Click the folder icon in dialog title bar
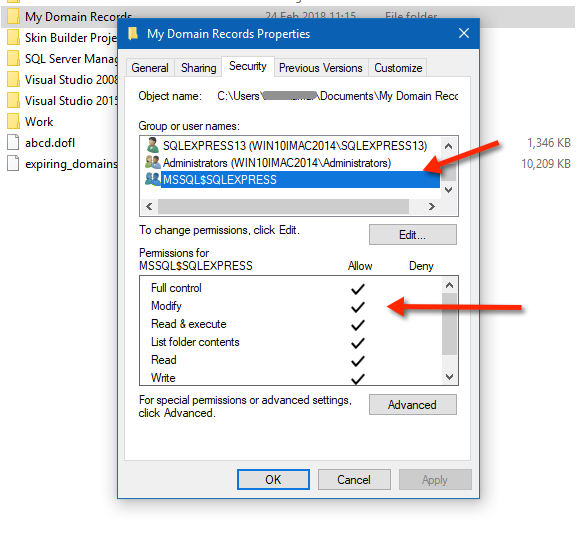 [x=133, y=33]
